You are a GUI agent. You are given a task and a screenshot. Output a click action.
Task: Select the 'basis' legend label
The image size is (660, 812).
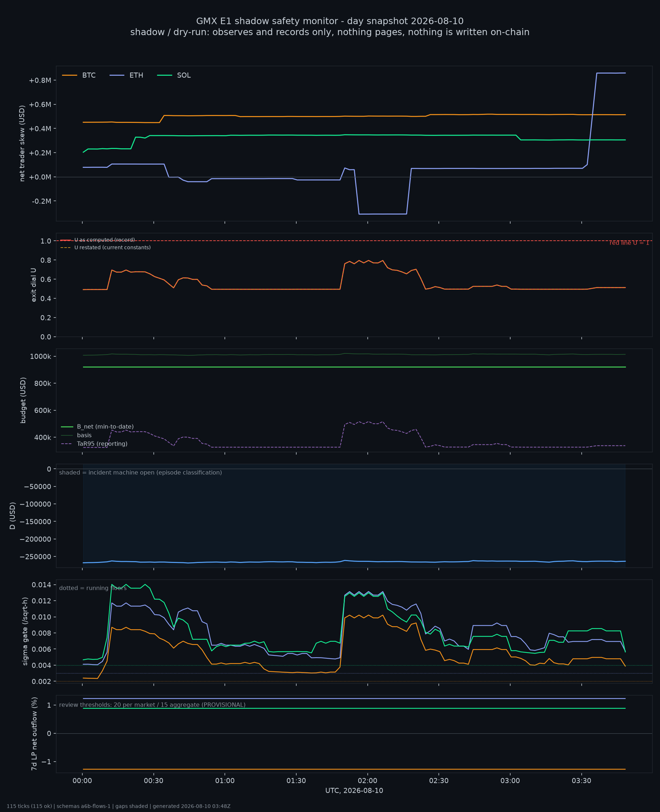84,435
